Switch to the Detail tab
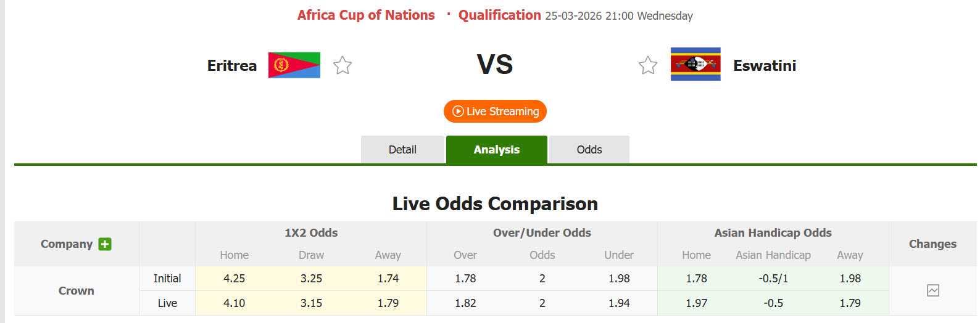980x323 pixels. (402, 150)
